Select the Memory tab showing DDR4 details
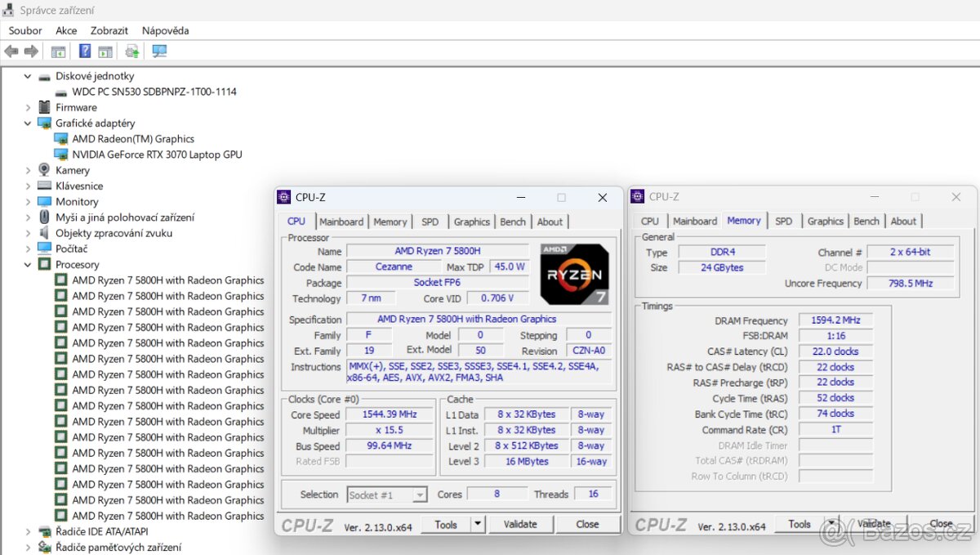Viewport: 980px width, 555px height. [x=744, y=220]
